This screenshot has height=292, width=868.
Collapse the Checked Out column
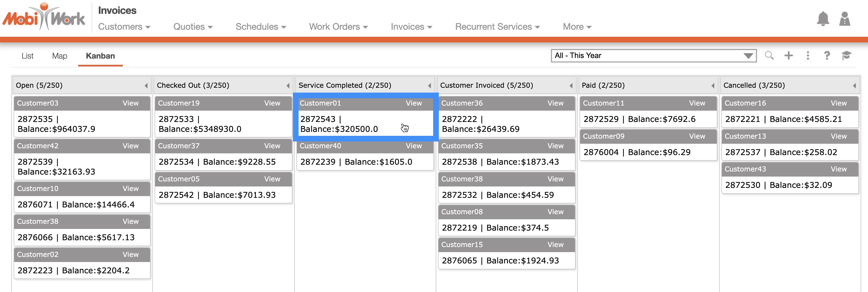coord(288,86)
